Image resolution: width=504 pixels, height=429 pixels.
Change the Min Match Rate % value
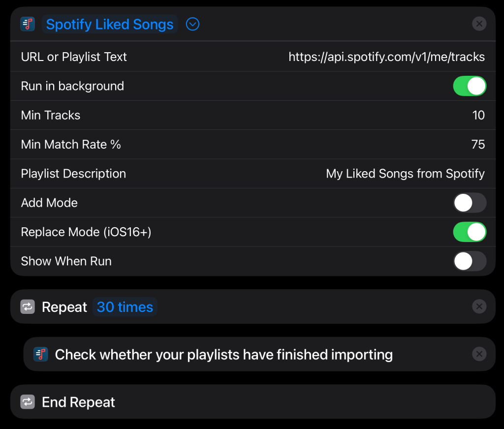(x=478, y=144)
